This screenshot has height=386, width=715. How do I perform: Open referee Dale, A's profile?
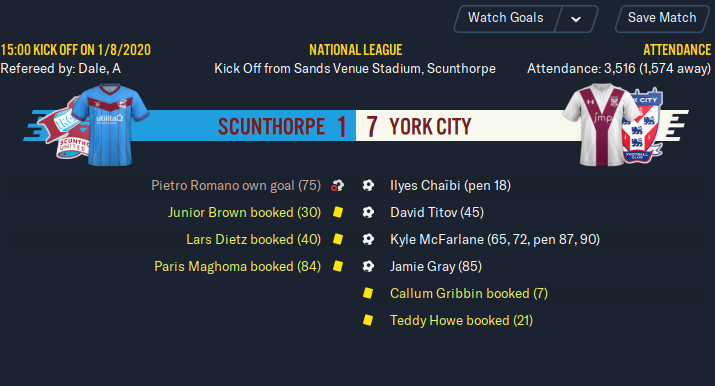click(99, 69)
